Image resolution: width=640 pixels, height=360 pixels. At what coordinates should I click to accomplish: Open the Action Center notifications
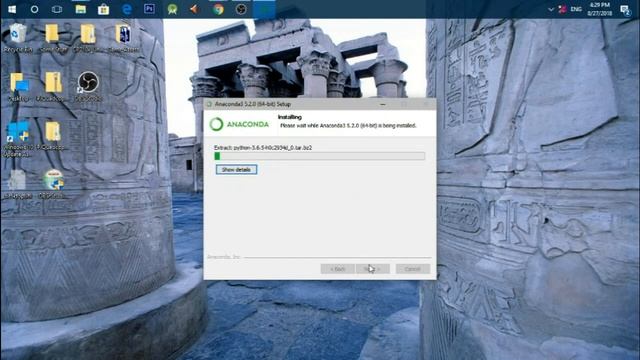[x=625, y=9]
